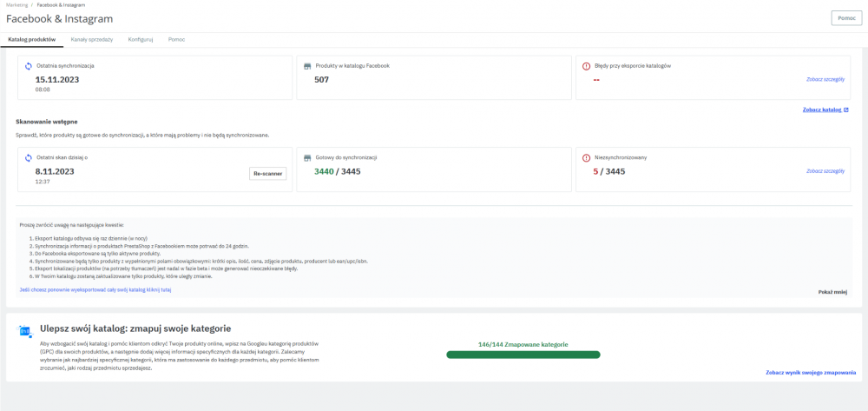Open Zobacz szczegóły for export errors
The width and height of the screenshot is (868, 411).
tap(825, 80)
